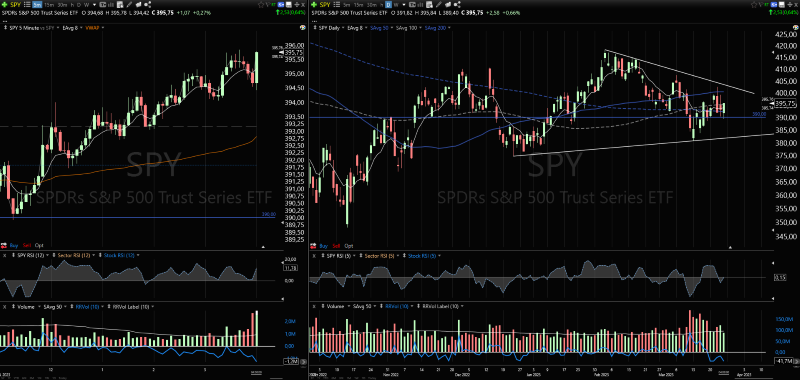Screen dimensions: 800x380
Task: Click the share icon on right chart toolbar
Action: click(458, 5)
